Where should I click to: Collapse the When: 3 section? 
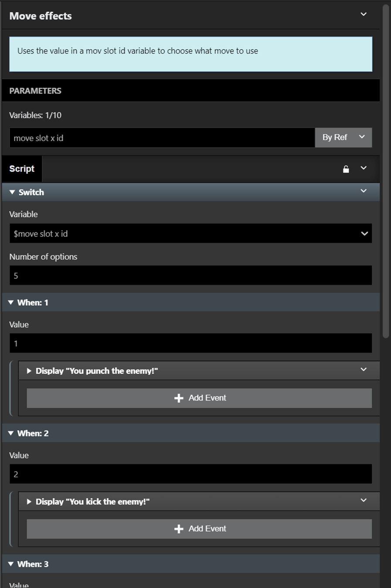pyautogui.click(x=11, y=564)
